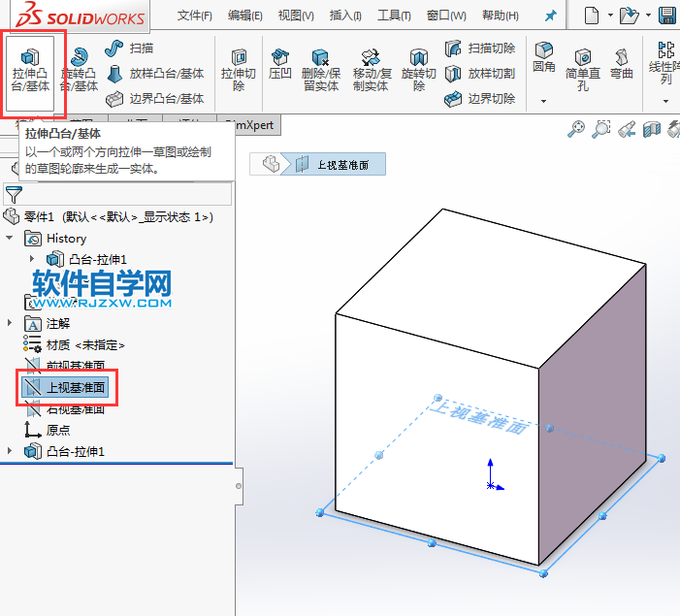The height and width of the screenshot is (616, 680).
Task: Expand the bottom 凸台-拉伸1 feature
Action: (x=9, y=451)
